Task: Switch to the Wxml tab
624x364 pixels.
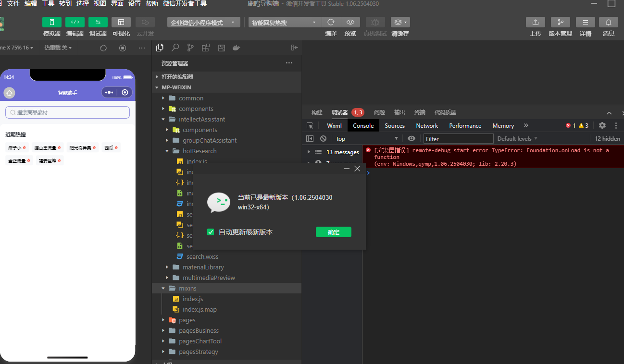Action: pyautogui.click(x=334, y=125)
